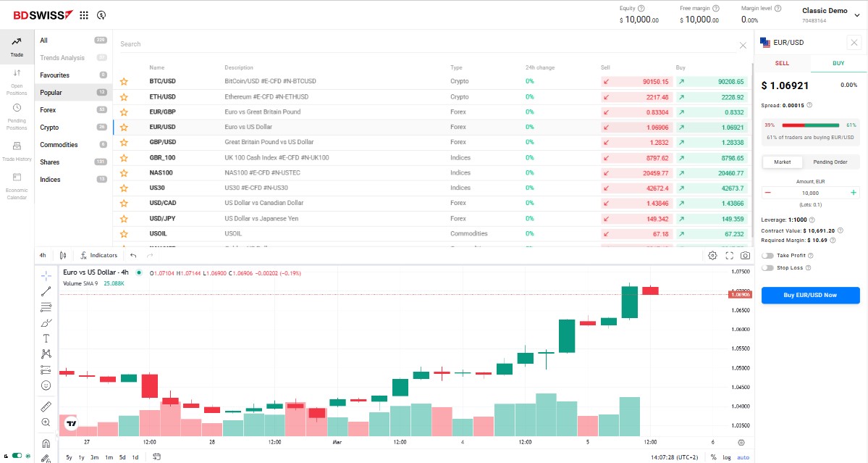The image size is (868, 463).
Task: Toggle percent scale on price axis
Action: (x=714, y=457)
